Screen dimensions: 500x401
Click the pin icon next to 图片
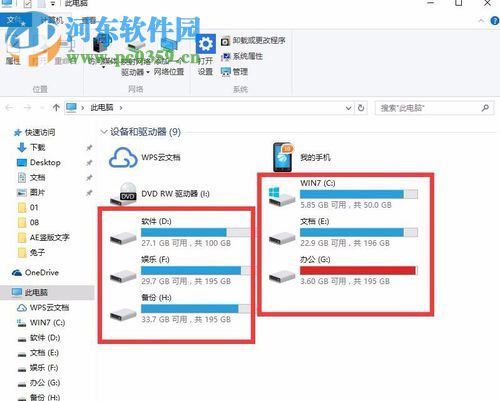89,193
